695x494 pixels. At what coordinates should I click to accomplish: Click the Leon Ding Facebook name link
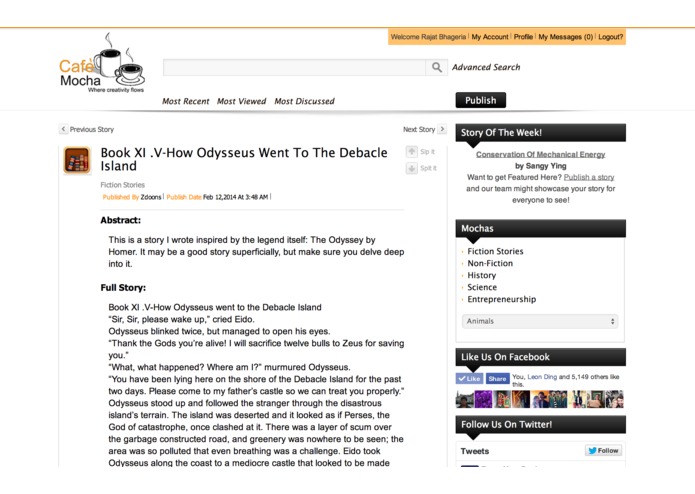tap(542, 377)
